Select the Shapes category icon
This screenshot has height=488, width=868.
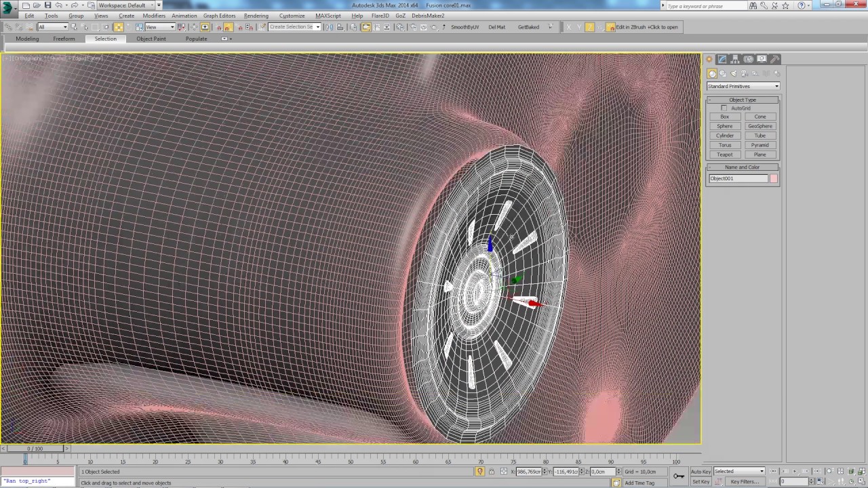coord(723,73)
